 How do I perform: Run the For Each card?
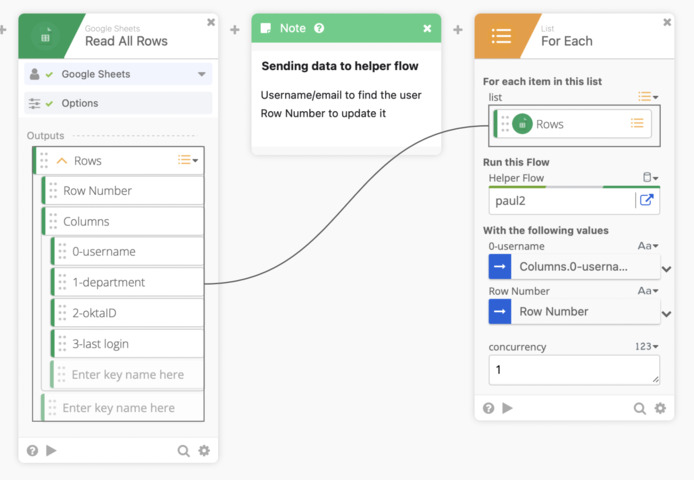507,408
